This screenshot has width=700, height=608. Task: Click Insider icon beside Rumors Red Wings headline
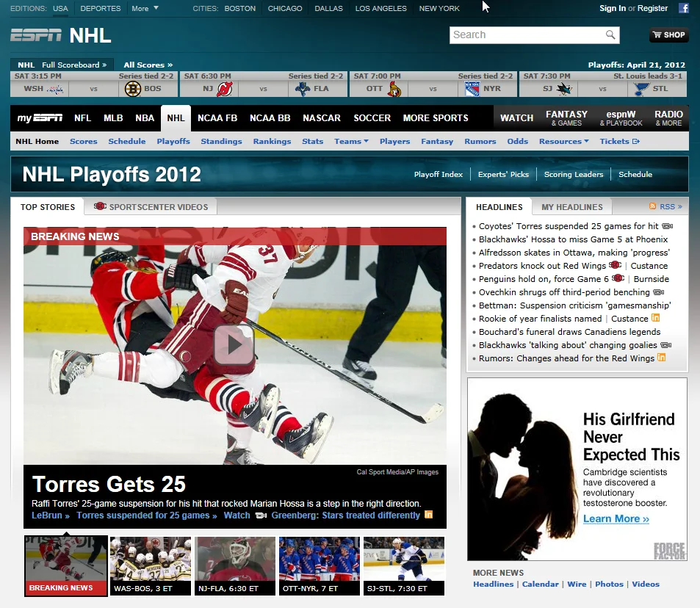(662, 358)
